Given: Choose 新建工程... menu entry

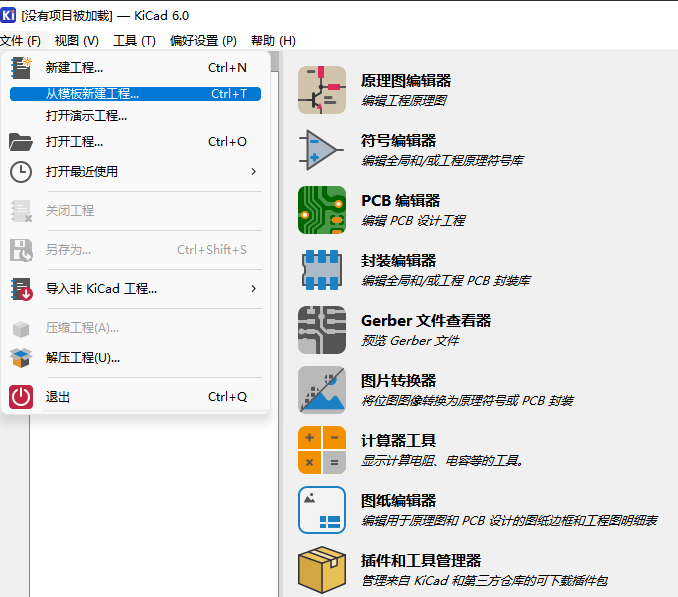Looking at the screenshot, I should 135,68.
